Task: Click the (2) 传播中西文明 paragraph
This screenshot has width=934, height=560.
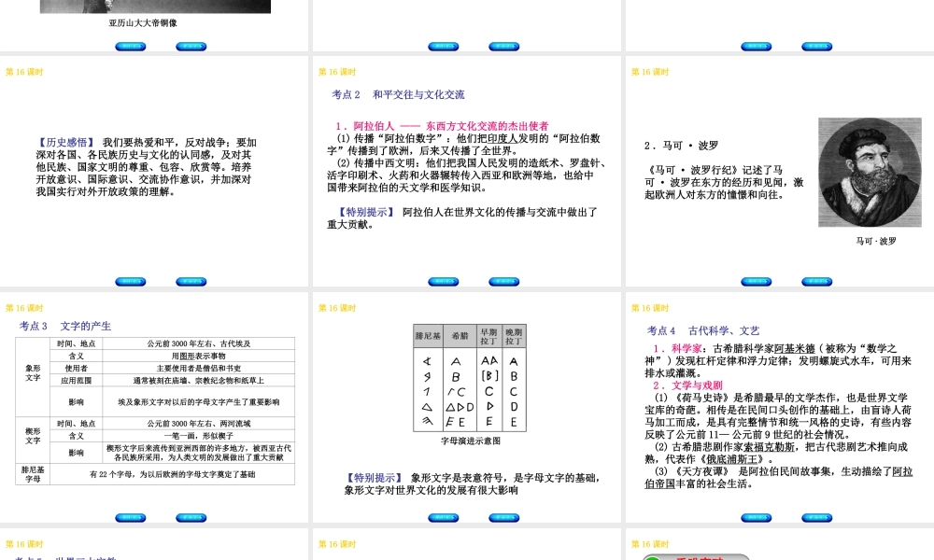Action: click(468, 175)
